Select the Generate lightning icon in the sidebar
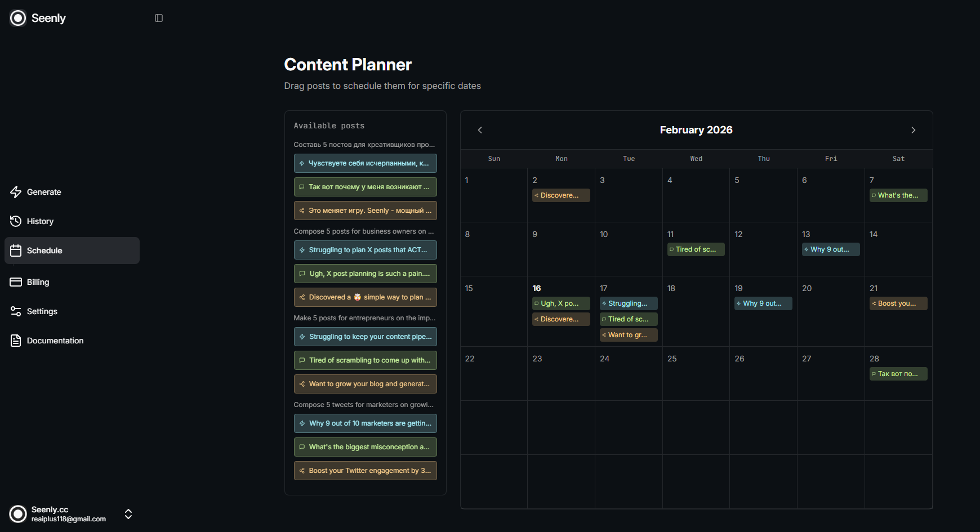Image resolution: width=980 pixels, height=532 pixels. (16, 192)
